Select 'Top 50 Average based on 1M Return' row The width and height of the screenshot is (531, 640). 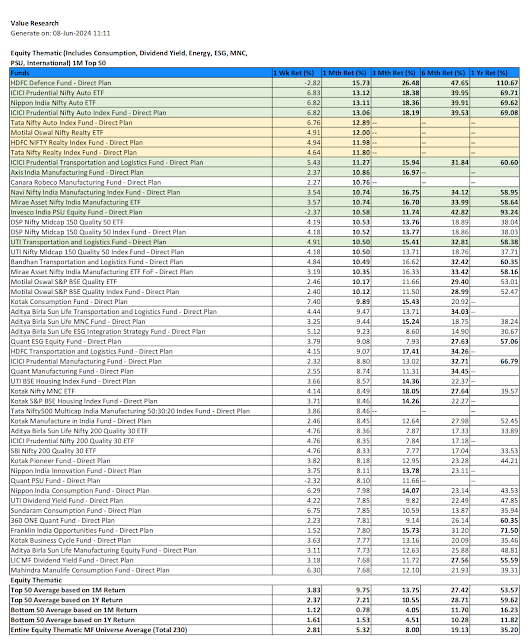tap(264, 590)
